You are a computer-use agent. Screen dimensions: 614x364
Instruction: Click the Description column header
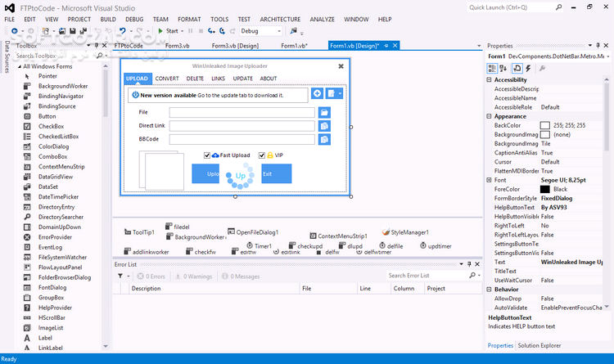[x=214, y=289]
